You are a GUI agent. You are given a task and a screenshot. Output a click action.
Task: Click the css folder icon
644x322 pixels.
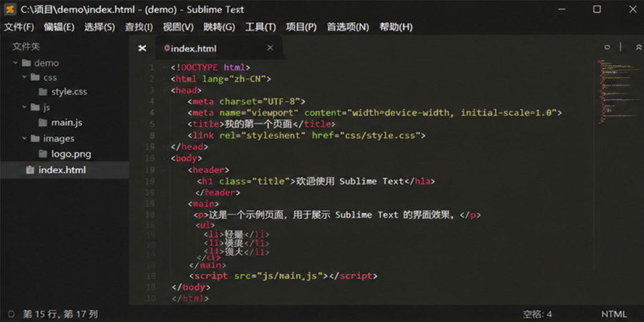click(x=35, y=77)
